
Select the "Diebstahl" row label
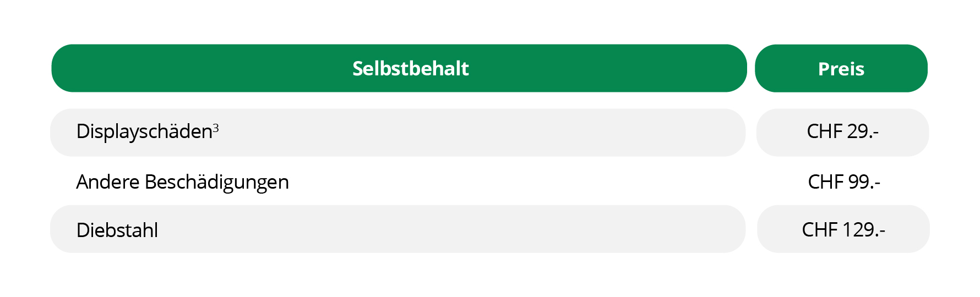(117, 230)
